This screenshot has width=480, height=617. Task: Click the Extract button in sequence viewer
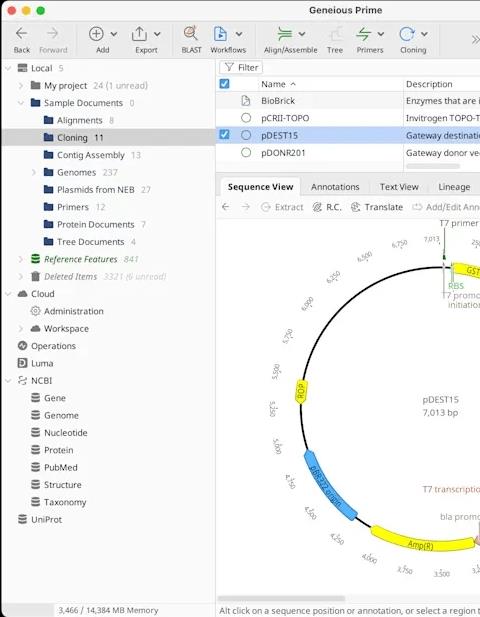282,207
